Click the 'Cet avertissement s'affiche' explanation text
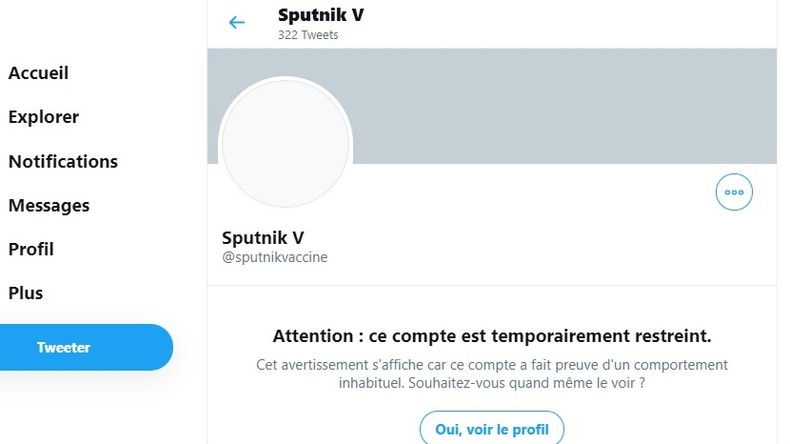 pos(491,365)
